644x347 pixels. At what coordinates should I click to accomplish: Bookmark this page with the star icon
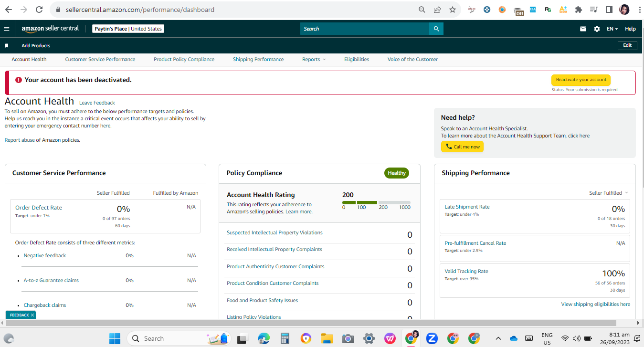453,10
